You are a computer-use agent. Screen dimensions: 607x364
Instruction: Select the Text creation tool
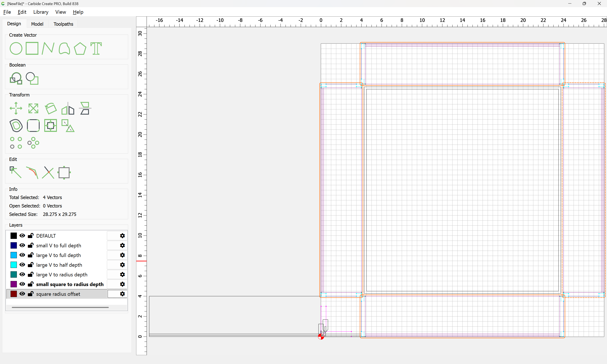coord(96,48)
